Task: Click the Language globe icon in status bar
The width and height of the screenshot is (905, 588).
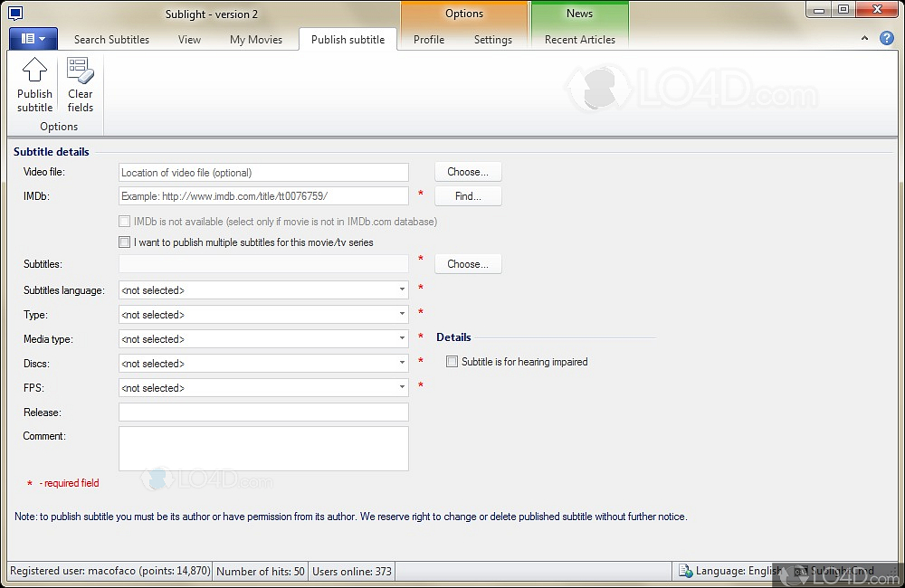Action: tap(686, 571)
